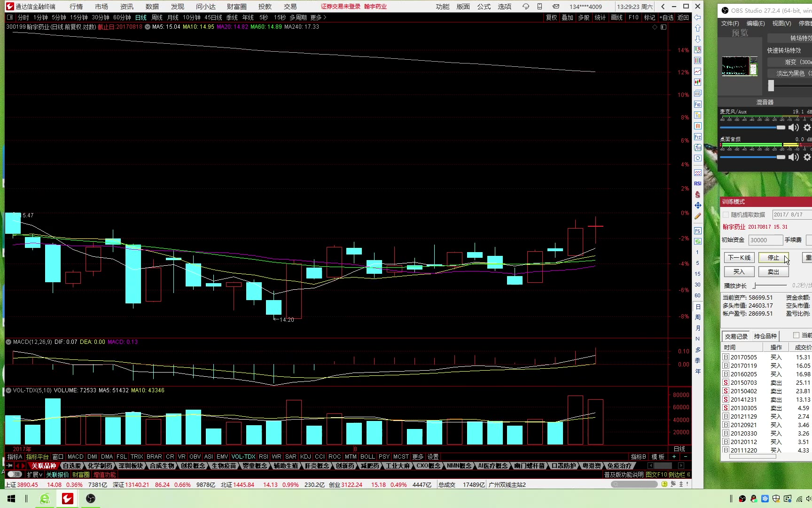The height and width of the screenshot is (508, 812).
Task: Click the OBS preview thumbnail
Action: click(x=740, y=66)
